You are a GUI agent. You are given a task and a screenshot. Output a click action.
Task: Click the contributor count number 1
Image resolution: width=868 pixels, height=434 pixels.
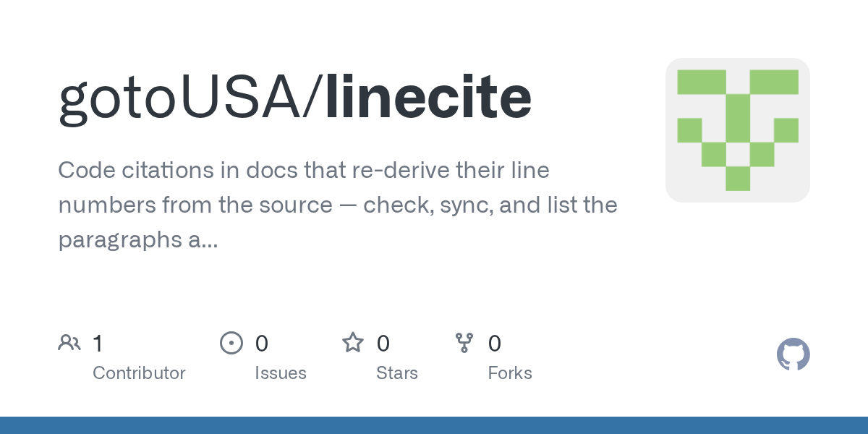(x=98, y=343)
